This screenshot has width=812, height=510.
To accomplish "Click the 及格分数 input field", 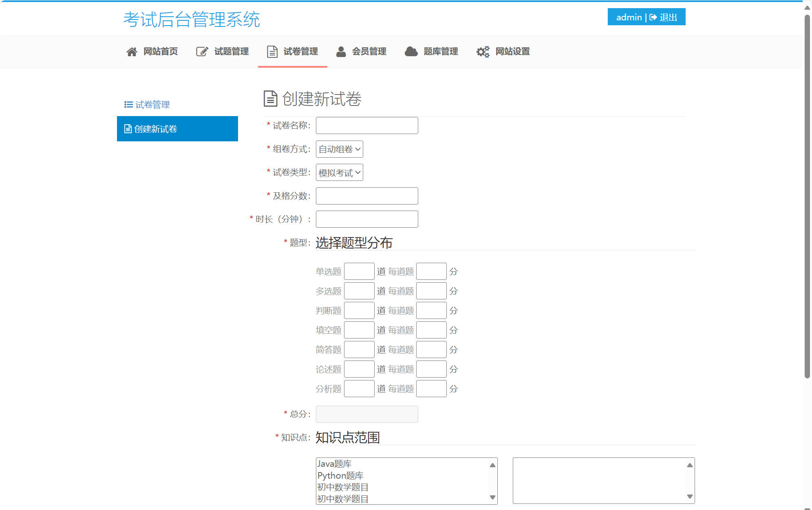I will point(366,196).
